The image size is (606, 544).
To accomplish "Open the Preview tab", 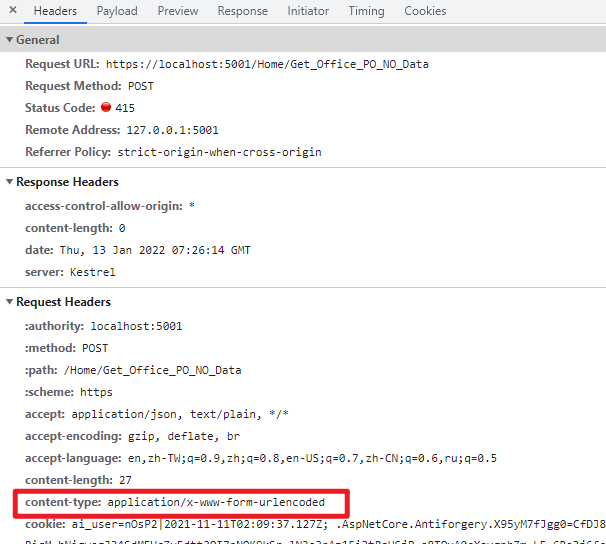I will coord(178,11).
